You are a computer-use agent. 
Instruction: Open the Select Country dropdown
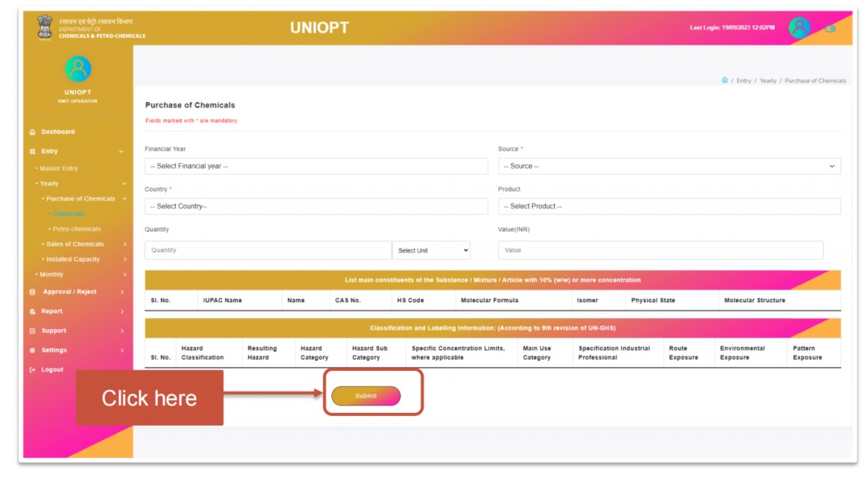[316, 206]
